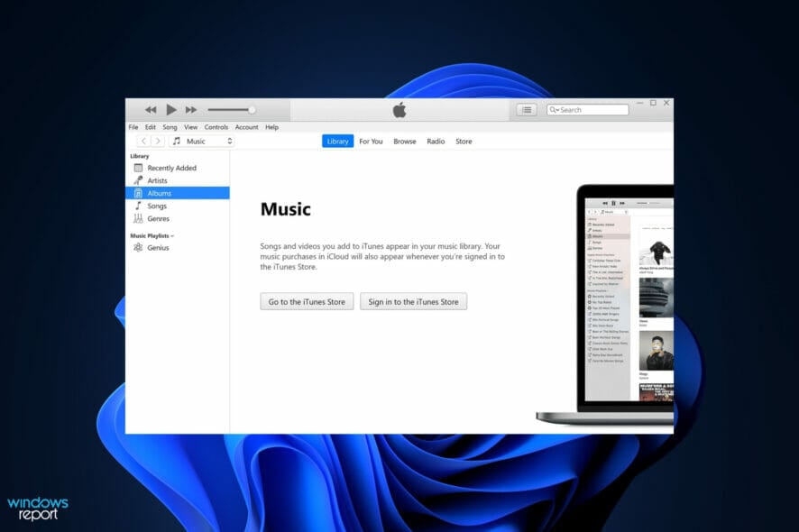799x532 pixels.
Task: Click the music note icon in media picker
Action: 177,142
